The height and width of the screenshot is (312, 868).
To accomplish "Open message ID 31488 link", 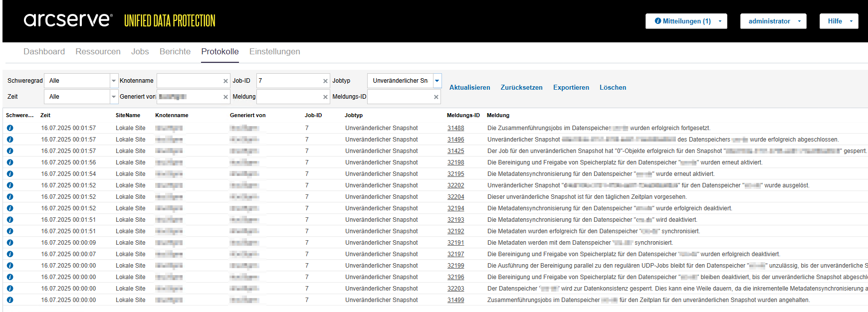I will point(455,128).
